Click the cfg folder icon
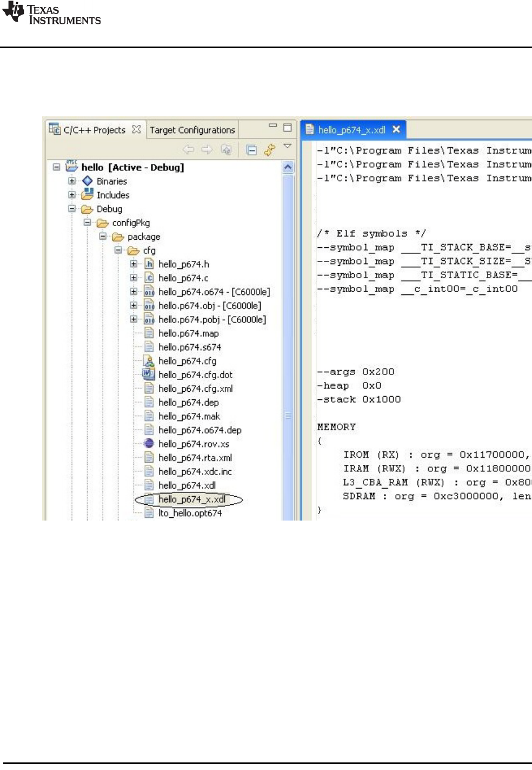The image size is (532, 770). (x=134, y=251)
